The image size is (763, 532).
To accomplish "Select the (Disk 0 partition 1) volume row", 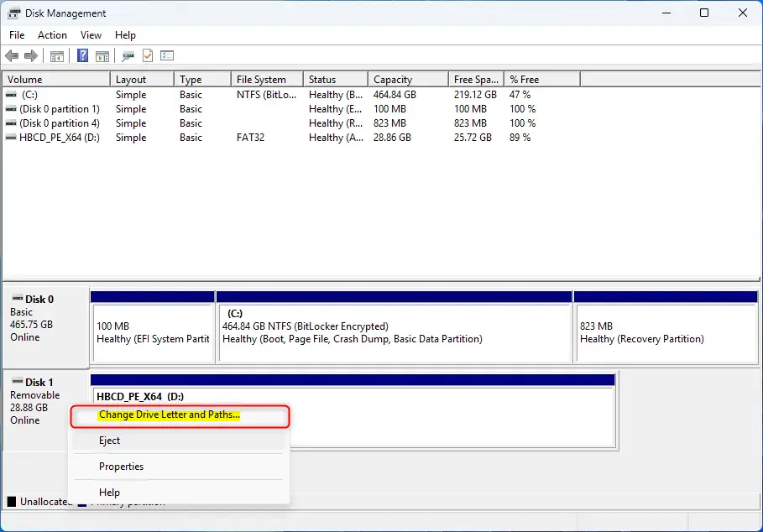I will [292, 109].
